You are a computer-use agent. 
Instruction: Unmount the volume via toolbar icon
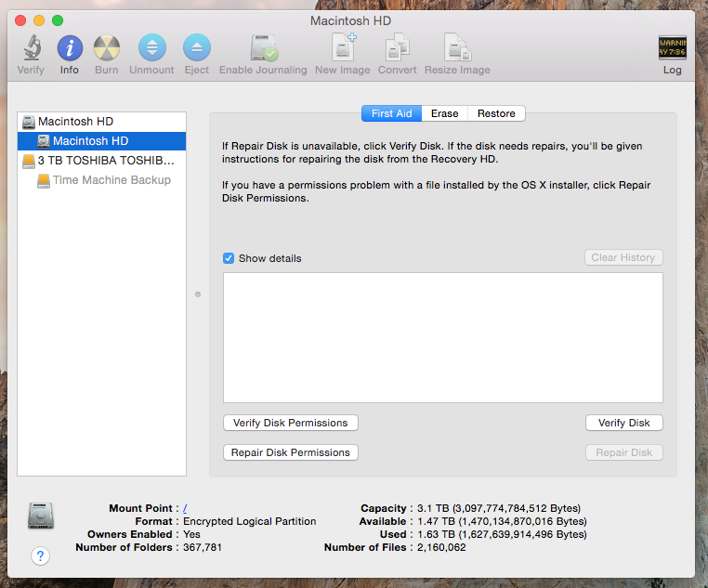(x=152, y=47)
